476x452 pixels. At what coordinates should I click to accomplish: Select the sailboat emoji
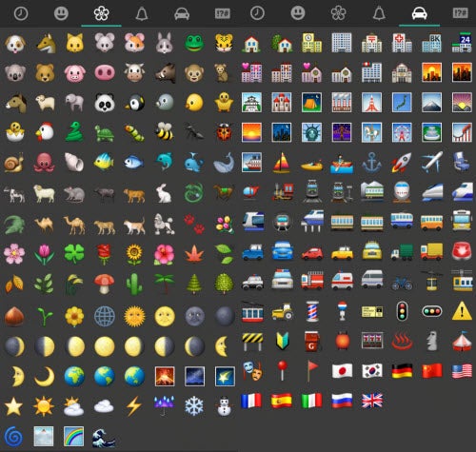(x=282, y=163)
